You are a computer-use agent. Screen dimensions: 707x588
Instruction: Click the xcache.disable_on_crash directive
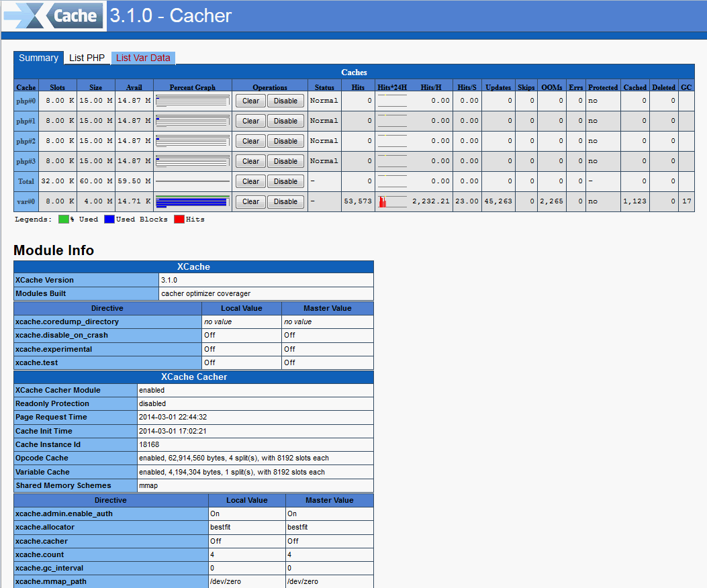coord(61,335)
